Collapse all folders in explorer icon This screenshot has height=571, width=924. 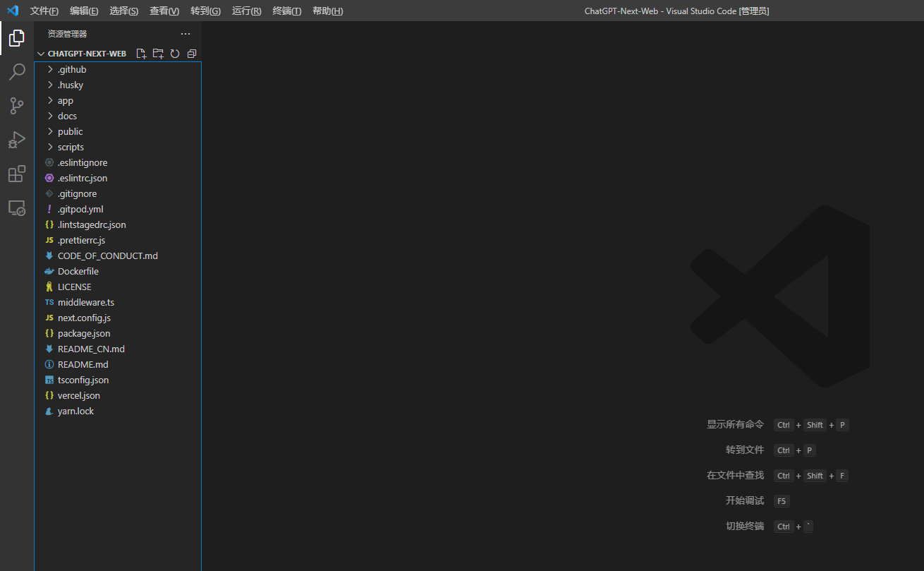click(x=191, y=54)
